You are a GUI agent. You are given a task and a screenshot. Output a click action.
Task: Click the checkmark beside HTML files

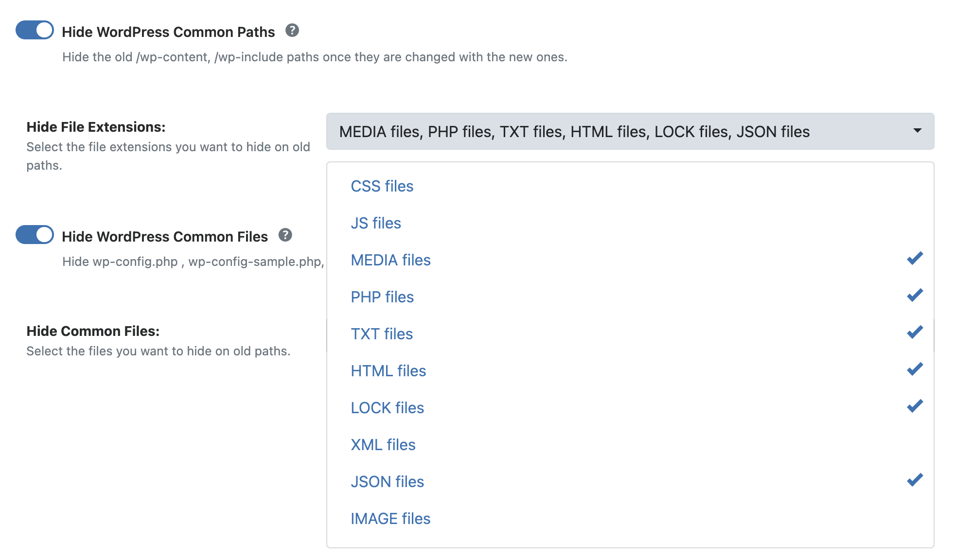click(x=915, y=368)
